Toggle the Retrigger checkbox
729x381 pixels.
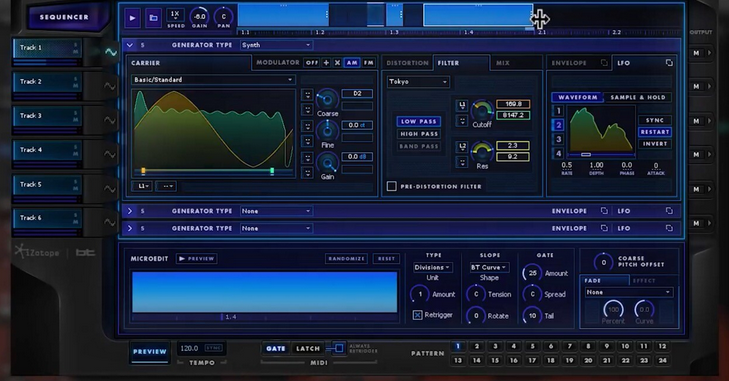tap(417, 315)
